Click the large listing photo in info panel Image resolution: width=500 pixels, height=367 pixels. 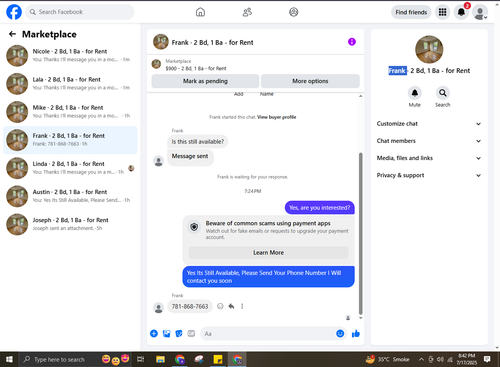coord(429,49)
